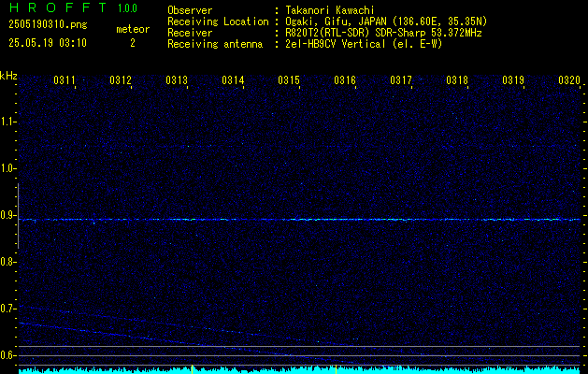Click frequency label 0.6

coord(8,355)
